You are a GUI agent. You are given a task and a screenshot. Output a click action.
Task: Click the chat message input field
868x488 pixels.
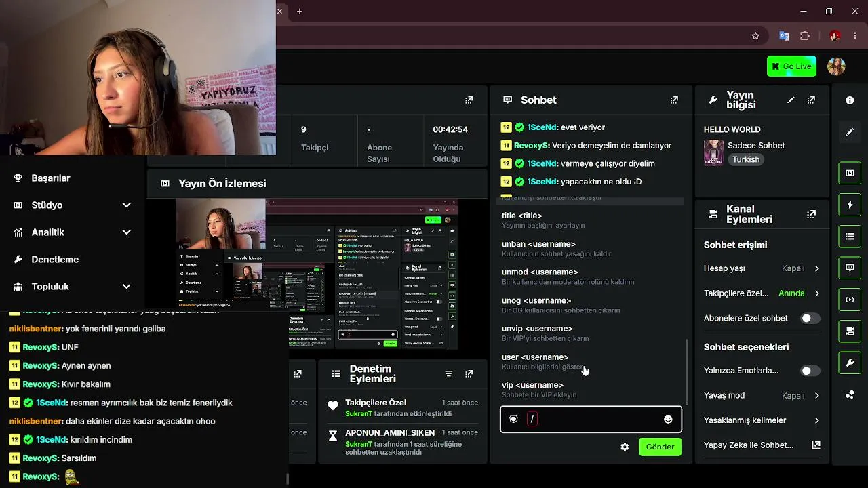(591, 420)
